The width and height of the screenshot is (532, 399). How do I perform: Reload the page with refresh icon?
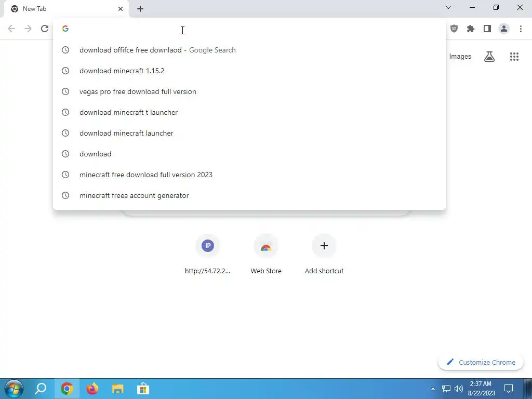coord(45,29)
